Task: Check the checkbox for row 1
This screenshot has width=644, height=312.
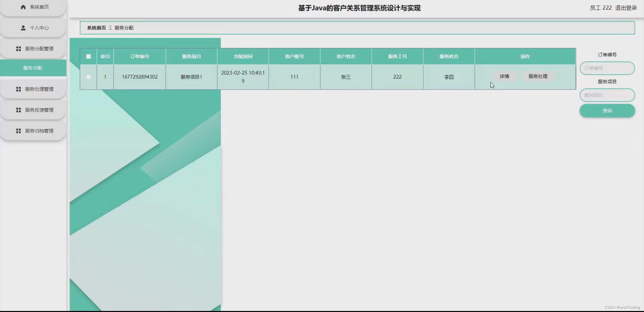Action: point(88,77)
